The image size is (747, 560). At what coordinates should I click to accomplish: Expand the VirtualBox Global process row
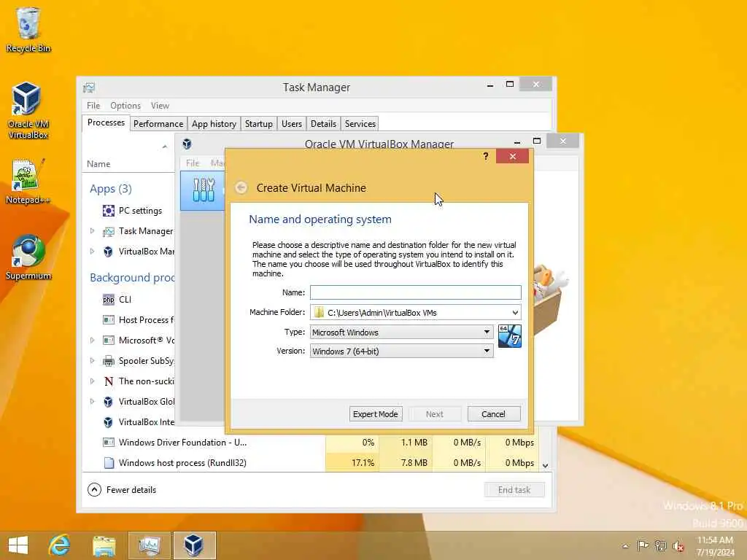[93, 402]
